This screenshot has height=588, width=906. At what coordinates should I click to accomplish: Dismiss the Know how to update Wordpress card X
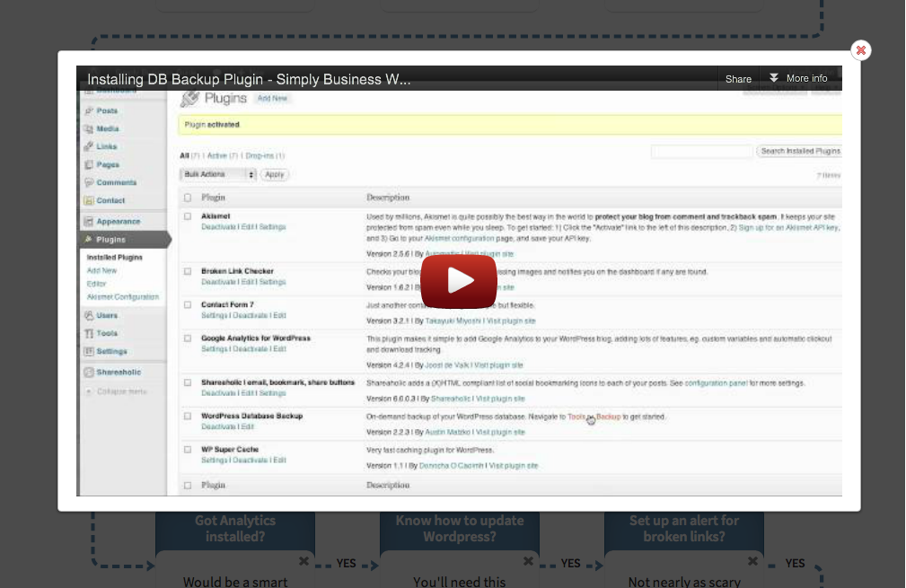point(528,561)
